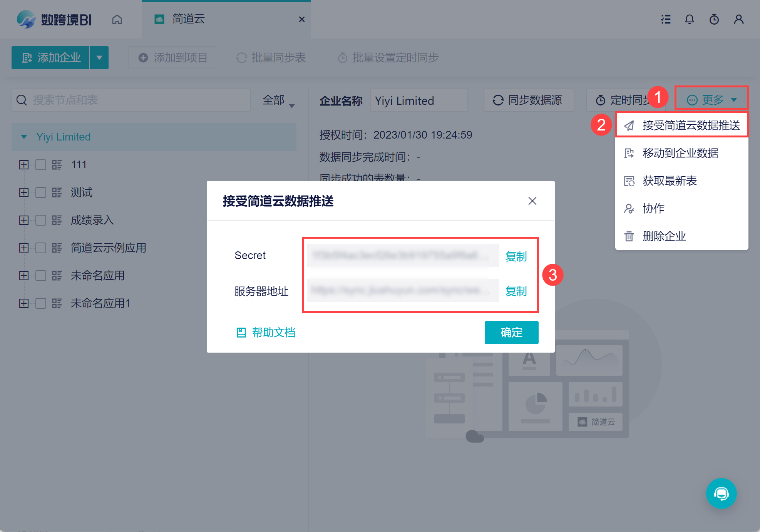Click the Secret value field
Image resolution: width=760 pixels, height=532 pixels.
click(x=403, y=256)
